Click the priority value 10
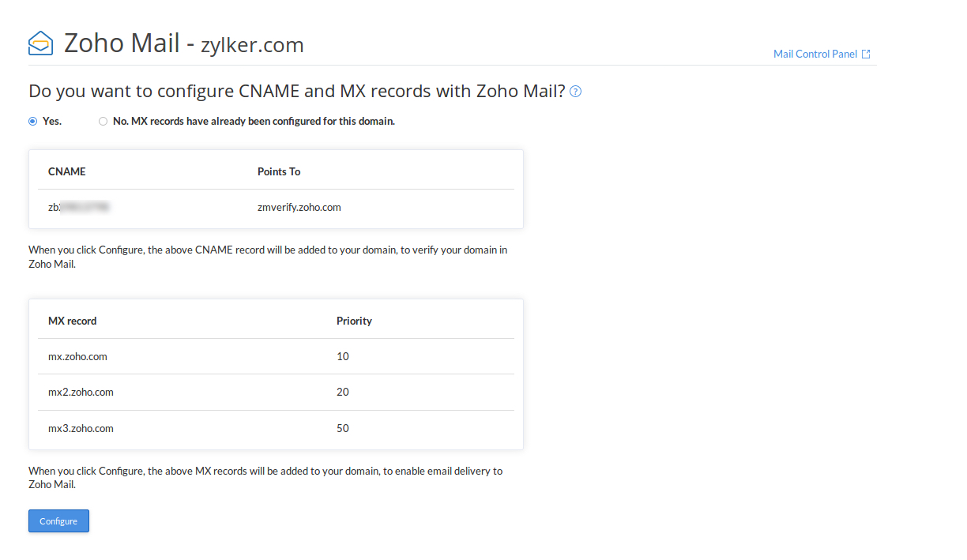The height and width of the screenshot is (560, 967). tap(342, 356)
